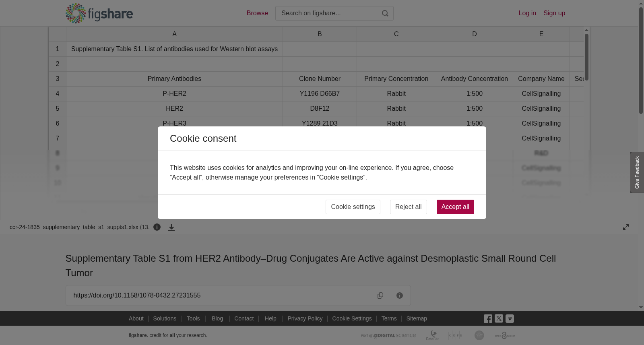Click the COPE logo
Screen dimensions: 644x345
pyautogui.click(x=456, y=335)
